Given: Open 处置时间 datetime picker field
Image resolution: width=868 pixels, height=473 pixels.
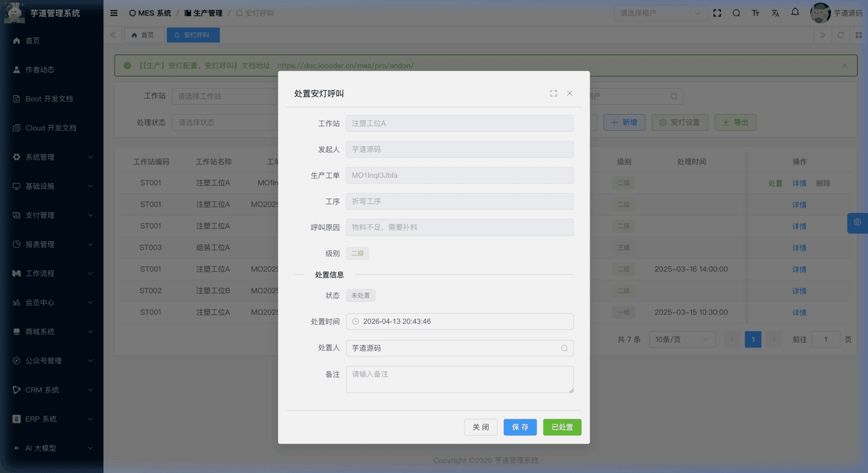Looking at the screenshot, I should point(459,322).
